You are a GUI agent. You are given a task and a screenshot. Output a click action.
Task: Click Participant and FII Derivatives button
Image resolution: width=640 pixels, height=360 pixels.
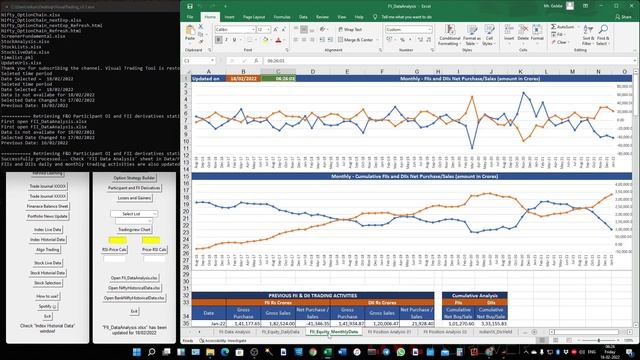pyautogui.click(x=134, y=188)
